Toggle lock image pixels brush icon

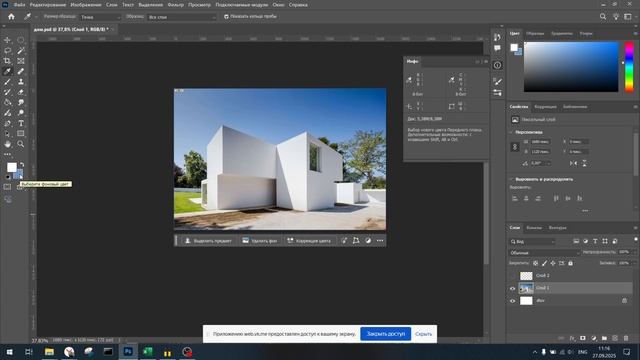coord(544,263)
